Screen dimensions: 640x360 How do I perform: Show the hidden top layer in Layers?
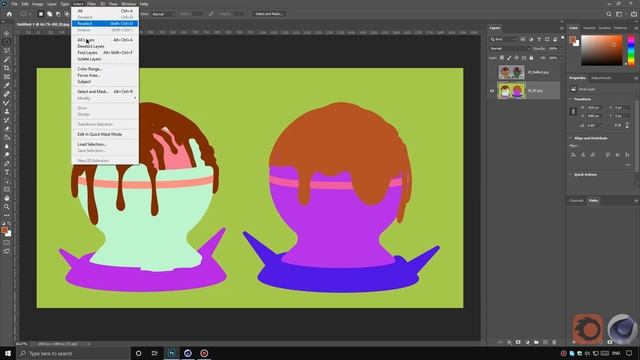point(492,72)
